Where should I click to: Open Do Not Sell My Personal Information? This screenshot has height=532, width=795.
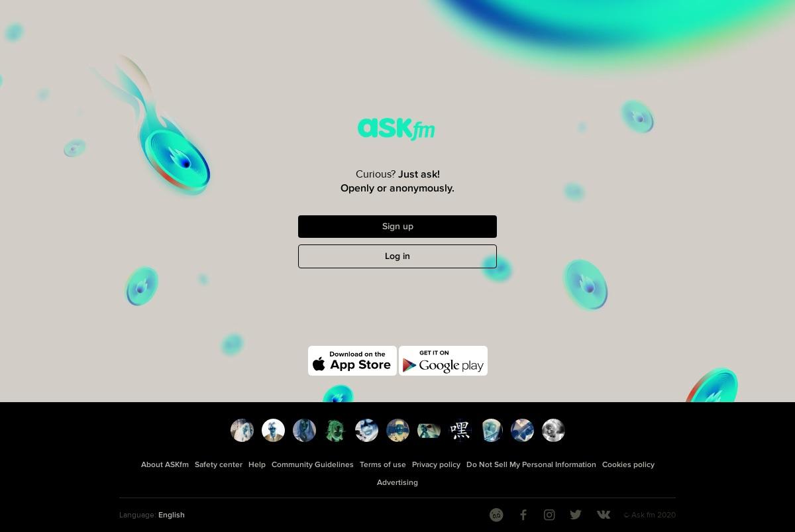pos(531,464)
